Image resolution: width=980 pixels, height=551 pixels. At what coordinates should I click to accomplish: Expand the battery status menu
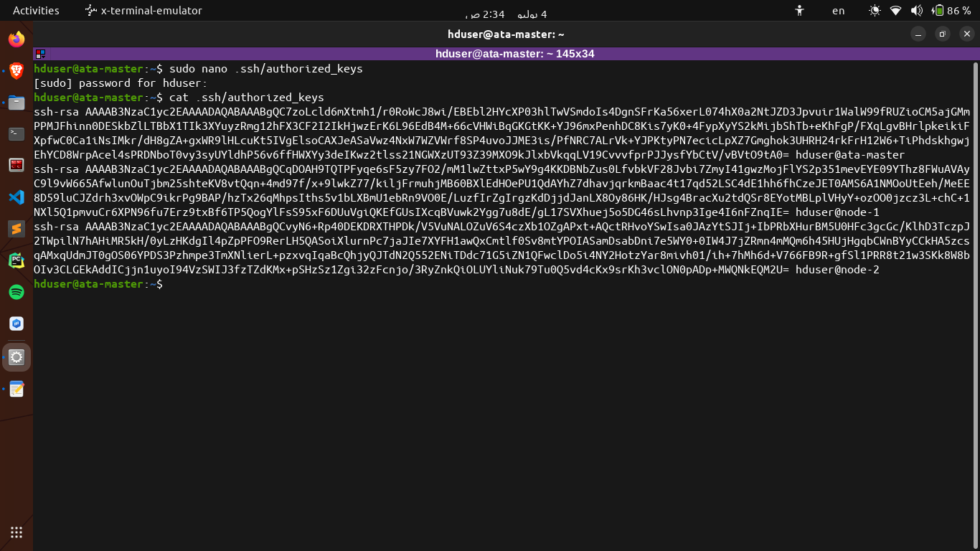938,10
